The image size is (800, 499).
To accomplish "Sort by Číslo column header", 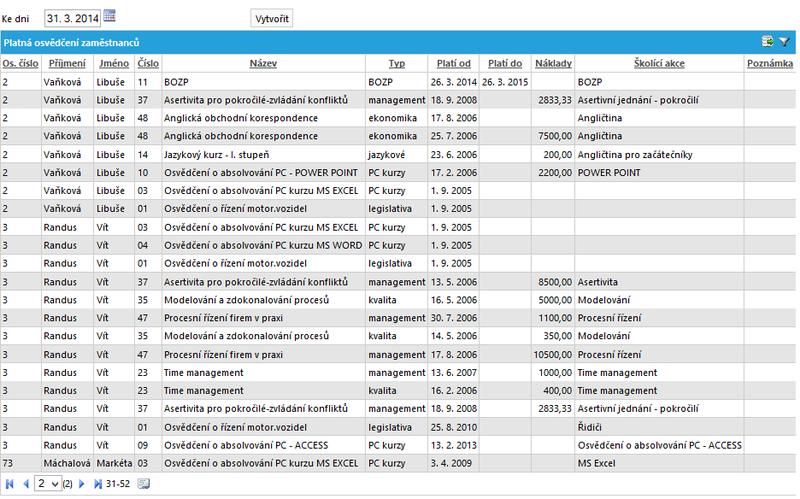I will [148, 63].
